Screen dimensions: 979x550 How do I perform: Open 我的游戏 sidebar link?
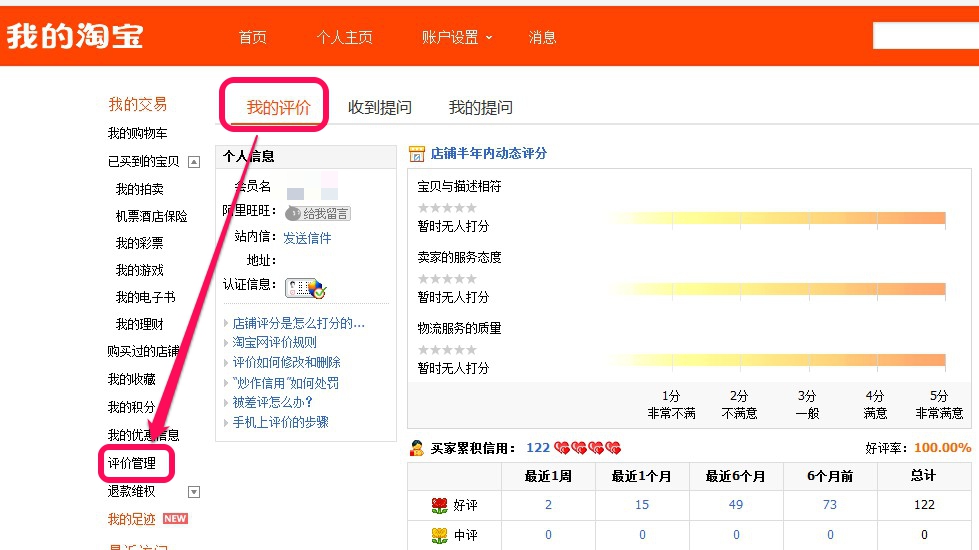(139, 270)
